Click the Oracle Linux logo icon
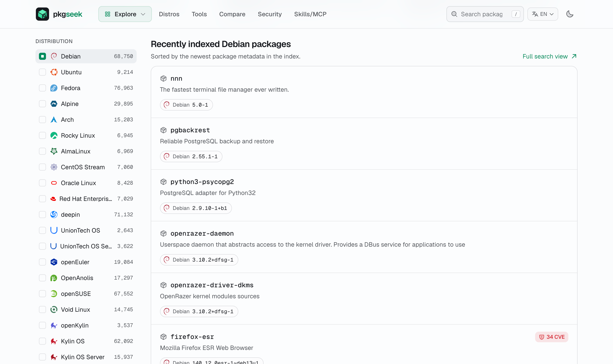Image resolution: width=613 pixels, height=364 pixels. (54, 183)
